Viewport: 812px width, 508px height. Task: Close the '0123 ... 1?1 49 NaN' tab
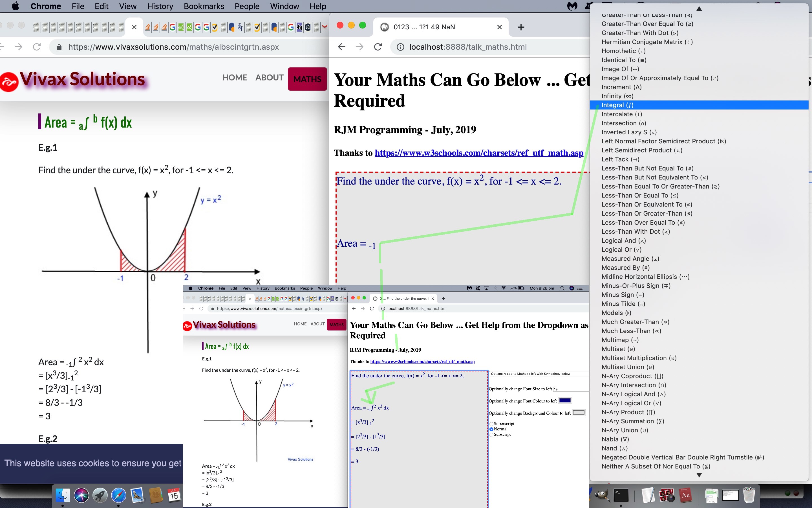(x=499, y=27)
